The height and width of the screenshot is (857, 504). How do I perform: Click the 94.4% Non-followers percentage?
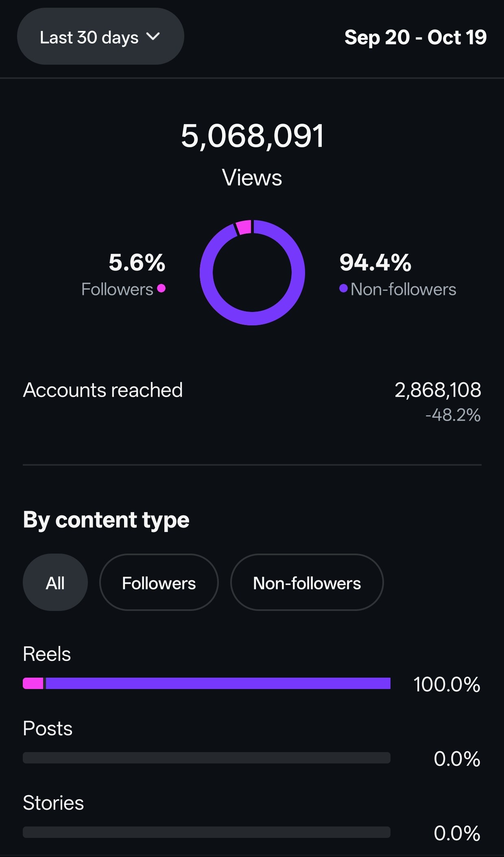click(375, 262)
